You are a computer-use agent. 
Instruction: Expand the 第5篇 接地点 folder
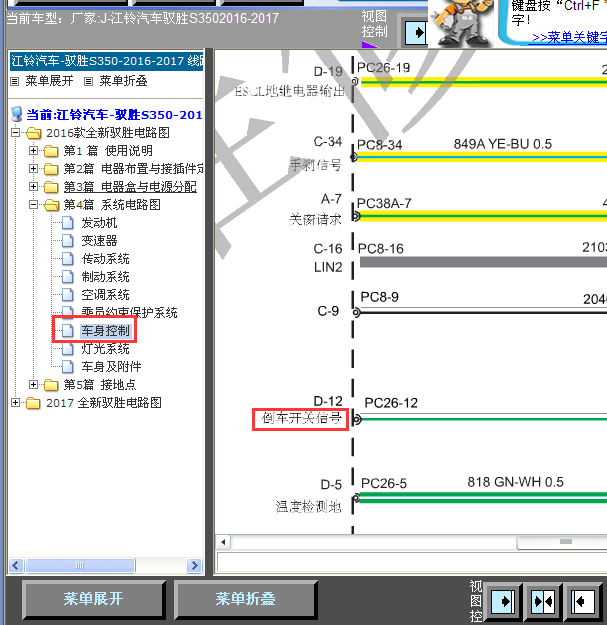click(33, 385)
